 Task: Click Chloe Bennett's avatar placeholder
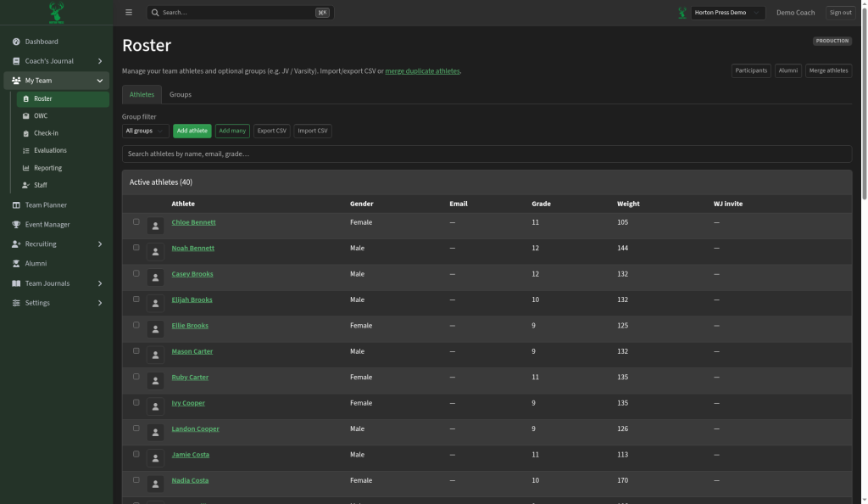click(155, 226)
